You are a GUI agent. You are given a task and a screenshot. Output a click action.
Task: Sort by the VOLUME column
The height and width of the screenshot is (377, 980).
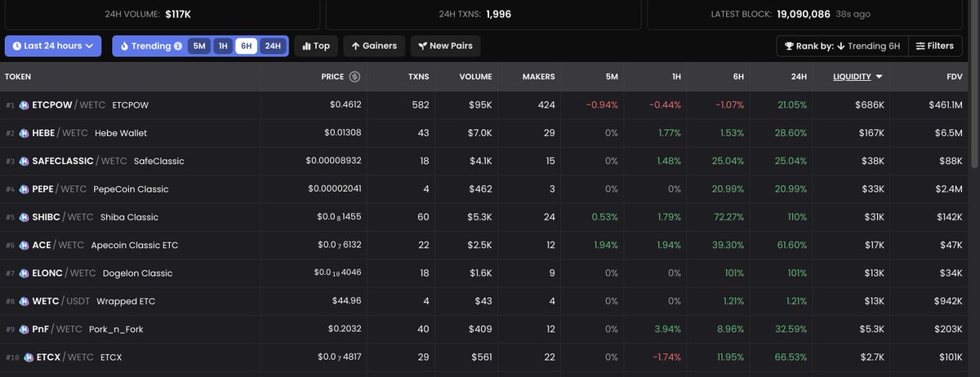pyautogui.click(x=475, y=77)
